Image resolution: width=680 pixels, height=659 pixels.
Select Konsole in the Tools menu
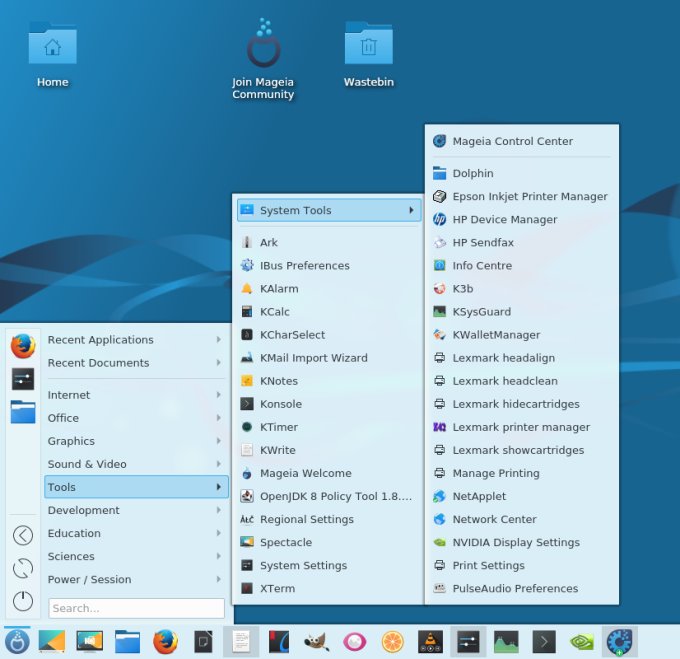pos(280,404)
